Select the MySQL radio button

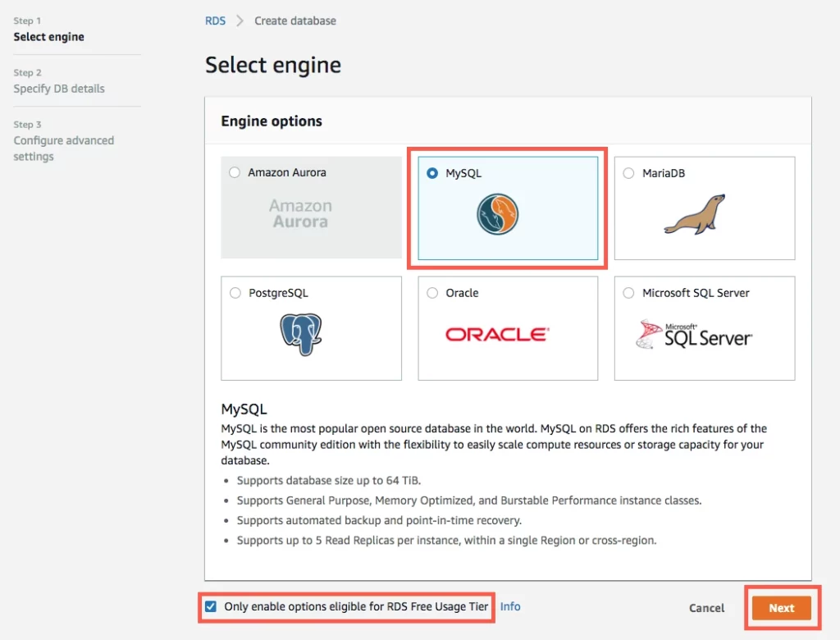[432, 173]
